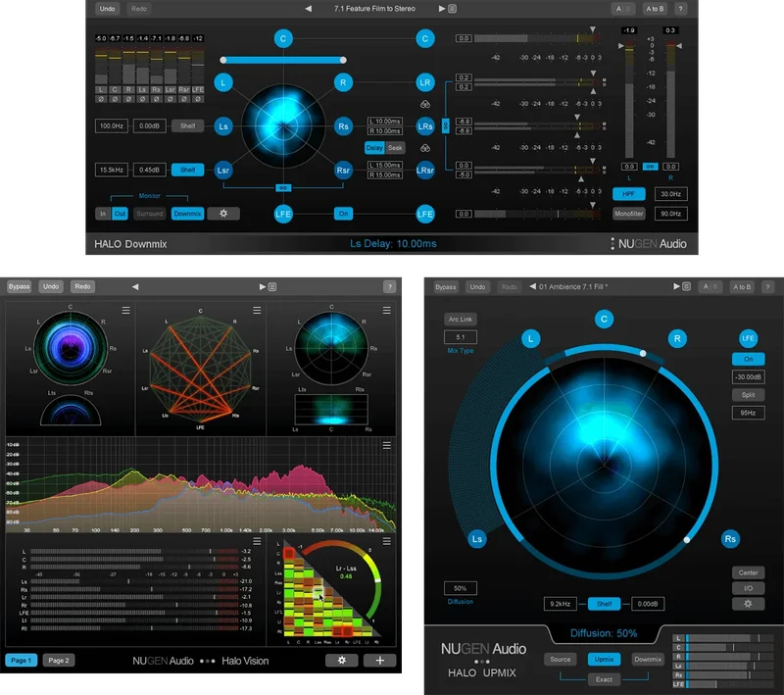Click the 'L 10.00ms' delay field

coord(385,121)
